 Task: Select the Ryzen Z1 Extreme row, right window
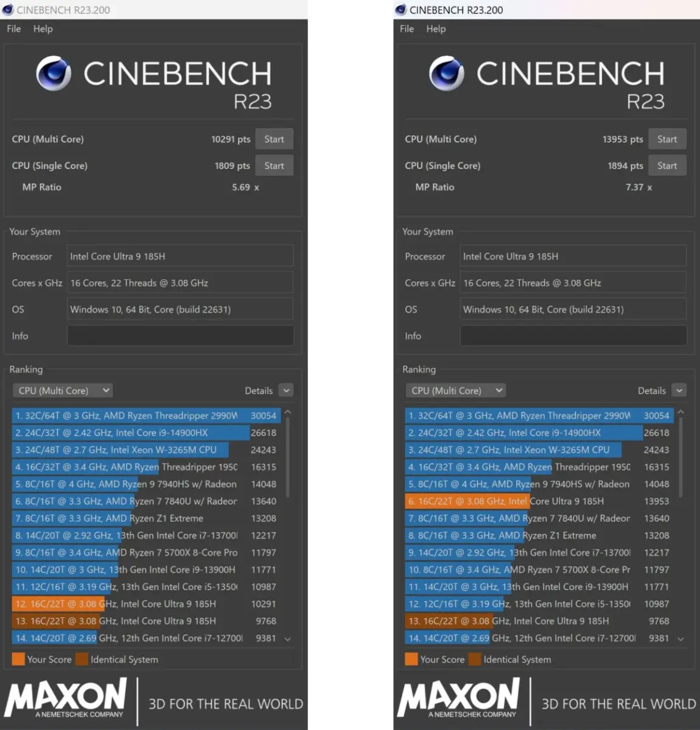pyautogui.click(x=539, y=535)
